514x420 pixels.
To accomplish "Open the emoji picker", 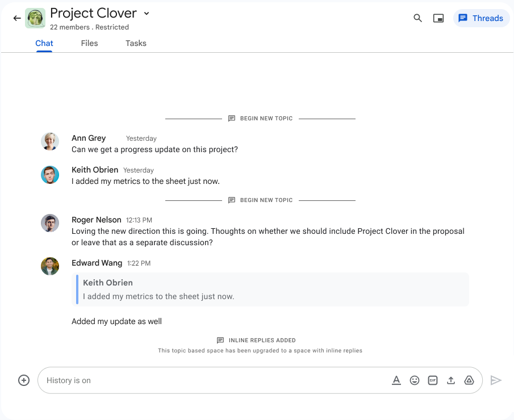I will pos(415,380).
